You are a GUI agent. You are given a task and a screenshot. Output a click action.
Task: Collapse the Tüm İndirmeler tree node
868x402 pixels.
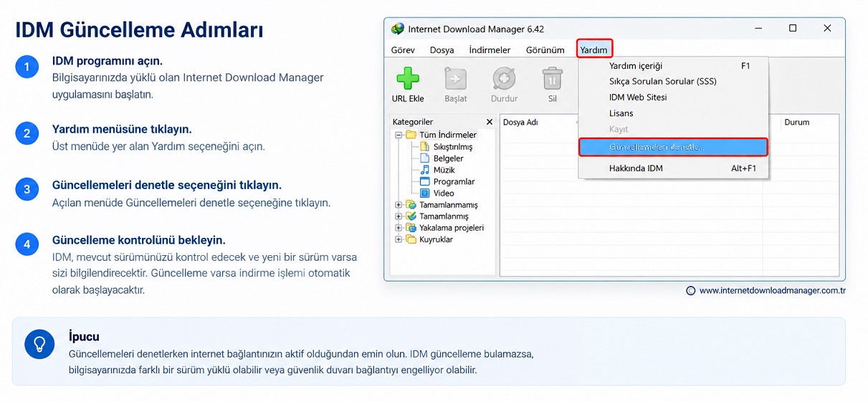[x=399, y=135]
